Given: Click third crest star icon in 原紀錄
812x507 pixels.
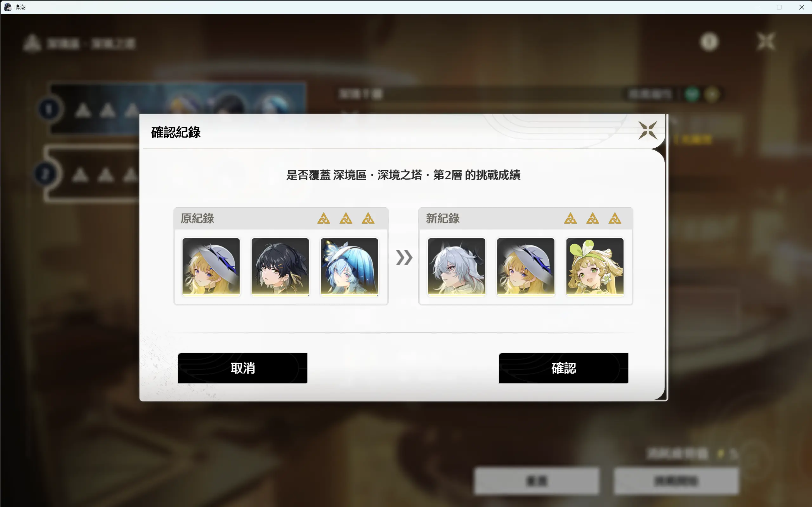Looking at the screenshot, I should point(368,218).
